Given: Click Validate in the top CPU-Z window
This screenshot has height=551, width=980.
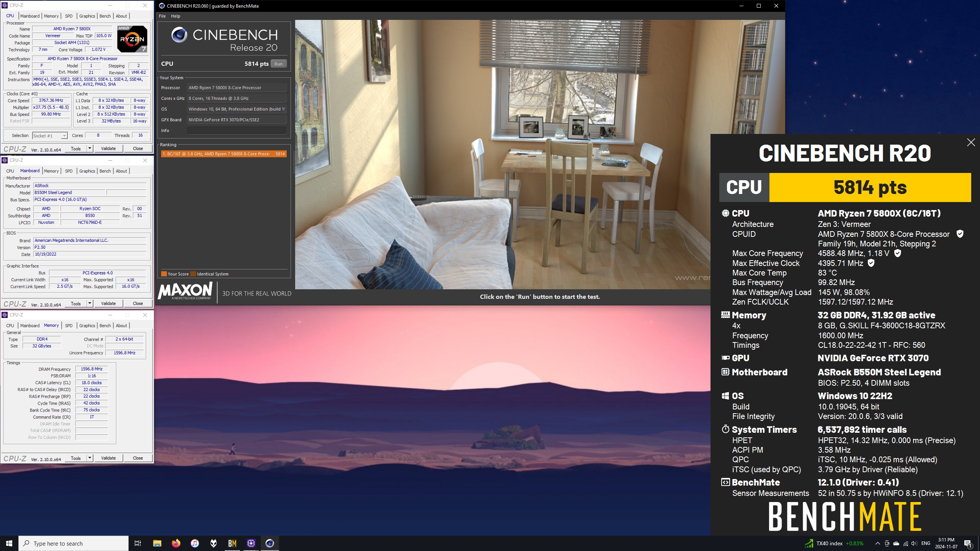Looking at the screenshot, I should (x=108, y=148).
